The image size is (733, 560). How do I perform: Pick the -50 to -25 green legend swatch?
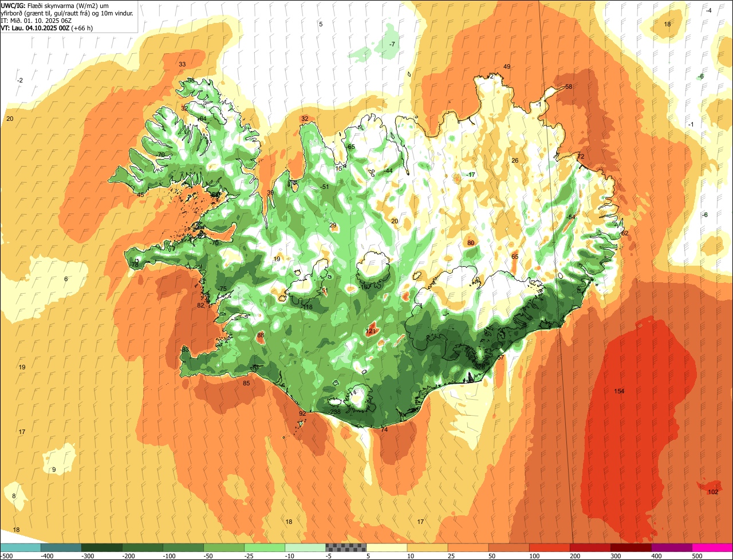(x=224, y=547)
